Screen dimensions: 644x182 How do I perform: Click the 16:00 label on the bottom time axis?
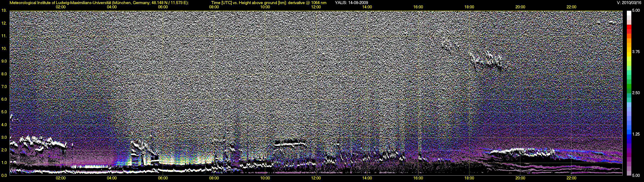coord(418,178)
